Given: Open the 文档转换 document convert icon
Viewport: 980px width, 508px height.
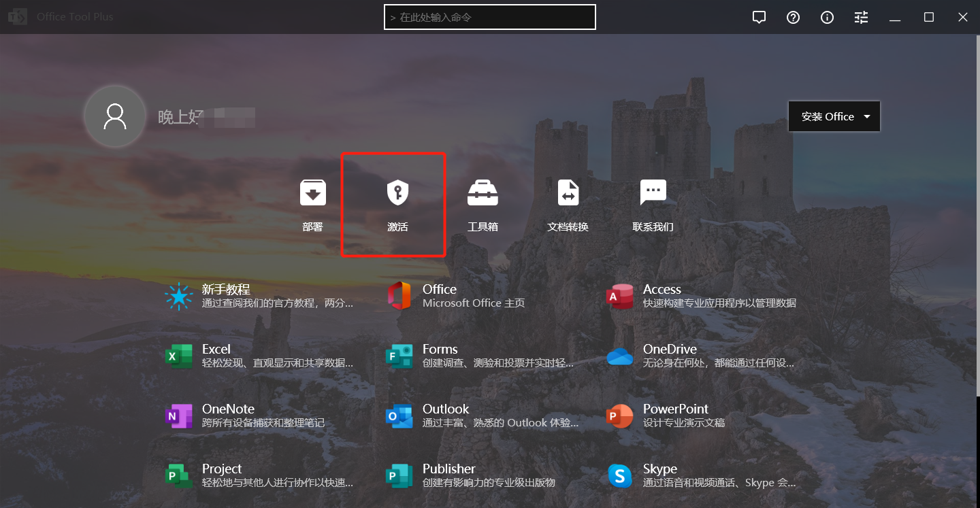Looking at the screenshot, I should click(x=568, y=192).
